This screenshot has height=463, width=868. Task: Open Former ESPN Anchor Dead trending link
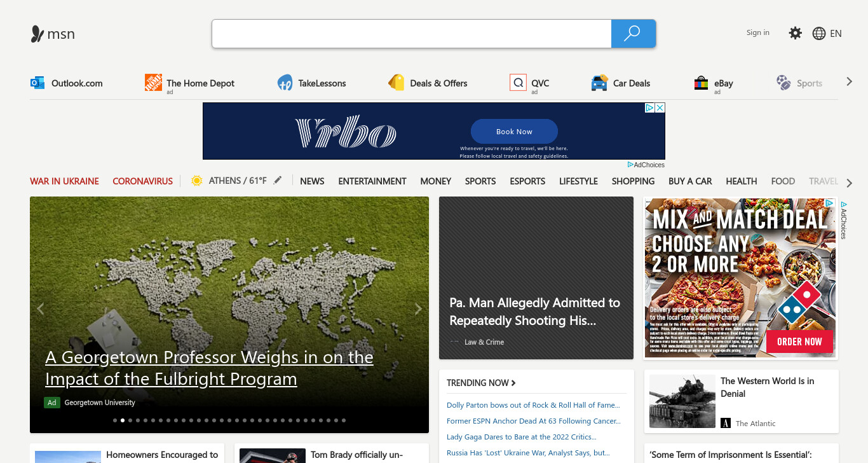[534, 421]
